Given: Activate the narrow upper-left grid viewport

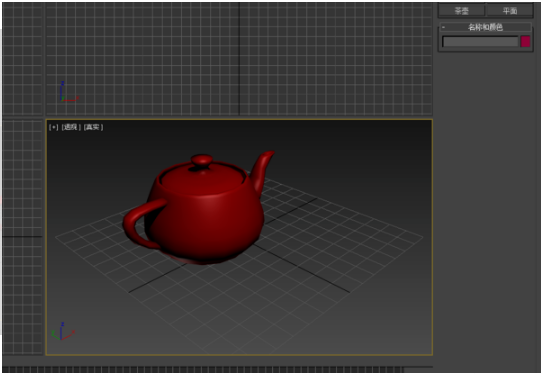Looking at the screenshot, I should click(22, 59).
